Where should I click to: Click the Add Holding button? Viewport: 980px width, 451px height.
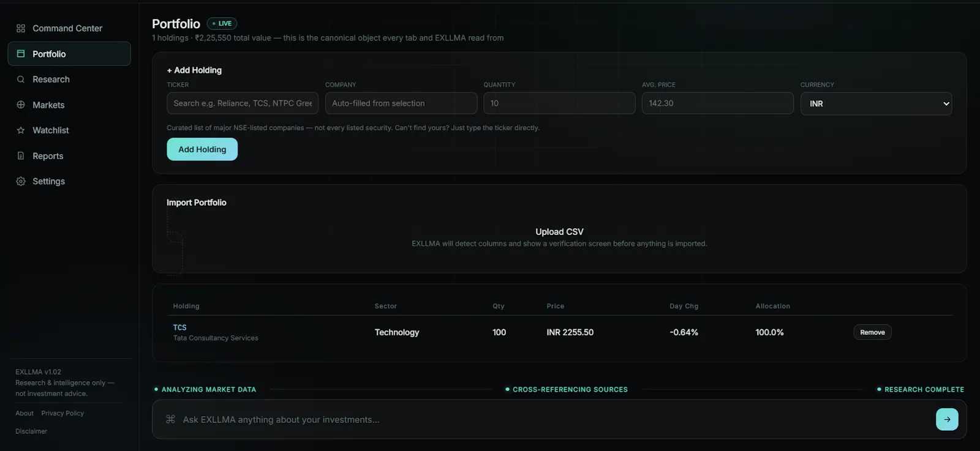[202, 149]
